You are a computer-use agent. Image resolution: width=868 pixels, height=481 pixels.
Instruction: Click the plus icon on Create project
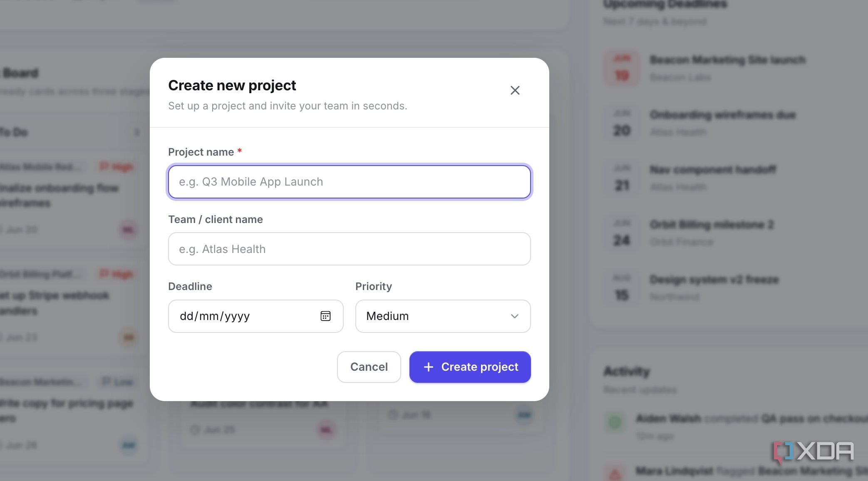tap(429, 367)
